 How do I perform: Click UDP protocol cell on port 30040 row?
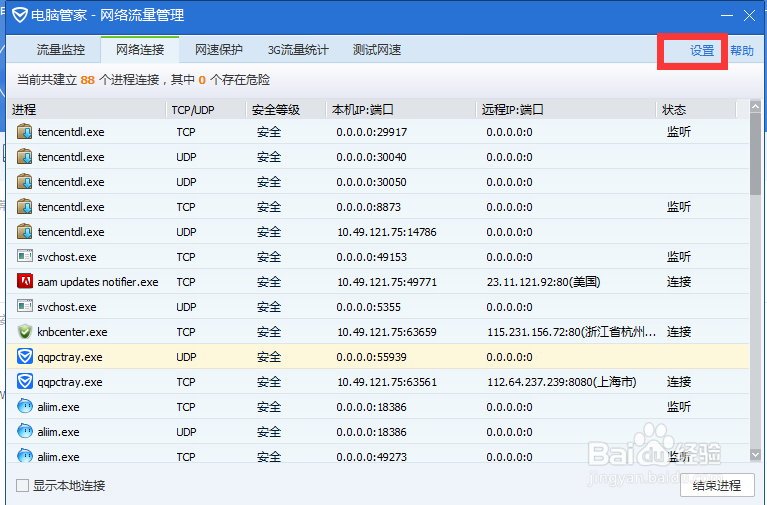click(x=186, y=157)
